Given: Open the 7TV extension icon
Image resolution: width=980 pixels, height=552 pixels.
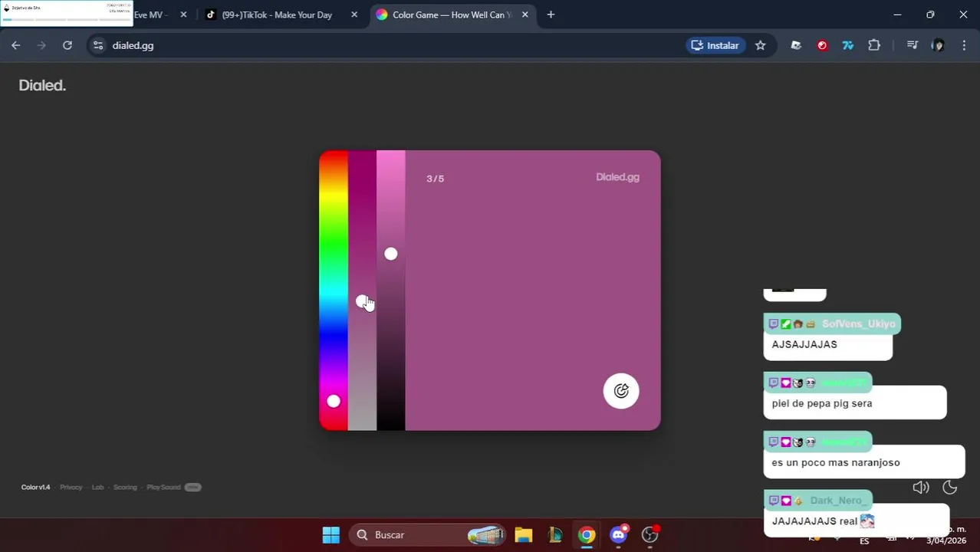Looking at the screenshot, I should [x=848, y=45].
